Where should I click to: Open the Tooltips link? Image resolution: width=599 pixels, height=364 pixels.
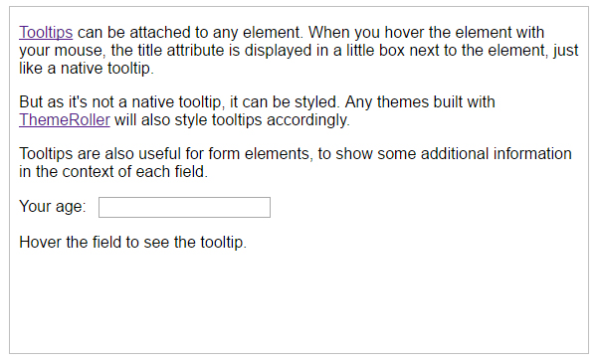(46, 33)
